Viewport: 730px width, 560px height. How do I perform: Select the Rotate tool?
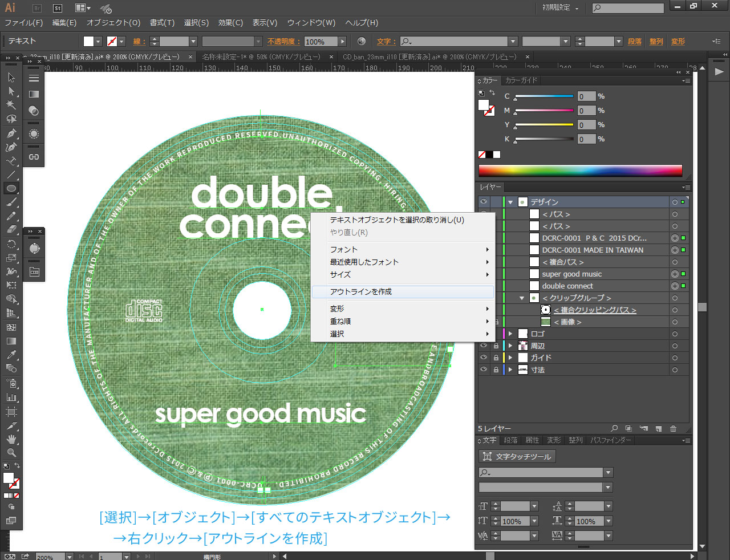[x=11, y=244]
